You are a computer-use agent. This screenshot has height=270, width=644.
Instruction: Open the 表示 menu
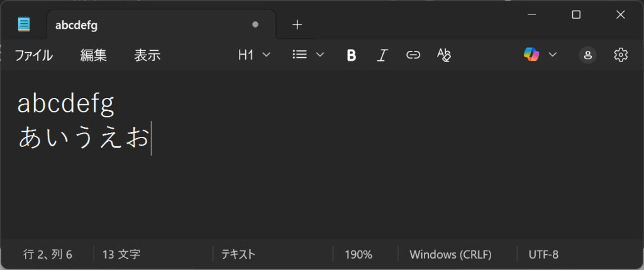click(147, 55)
